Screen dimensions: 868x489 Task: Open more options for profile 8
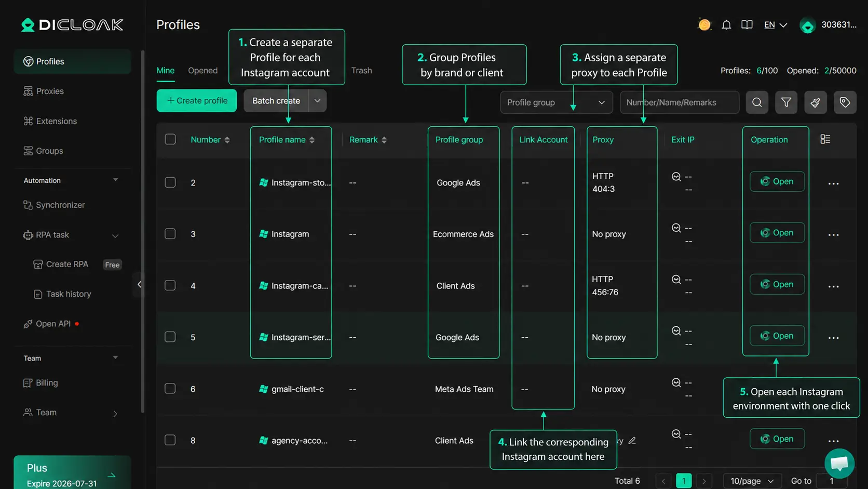[x=834, y=441]
